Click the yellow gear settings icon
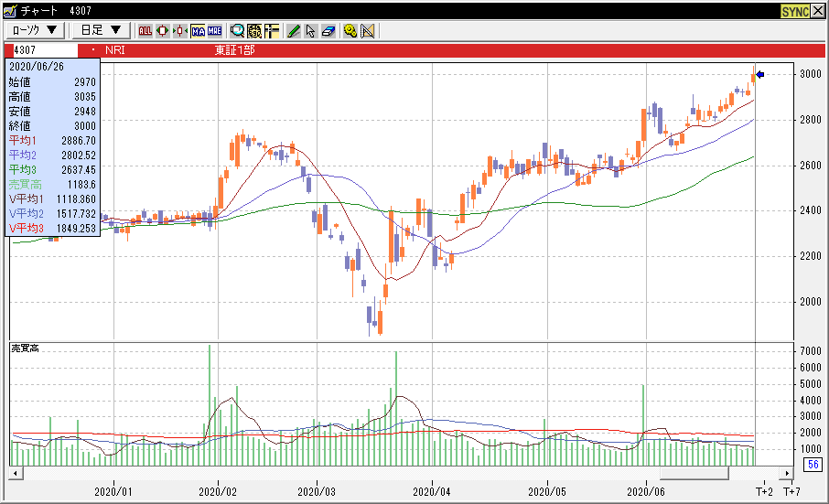 [350, 30]
